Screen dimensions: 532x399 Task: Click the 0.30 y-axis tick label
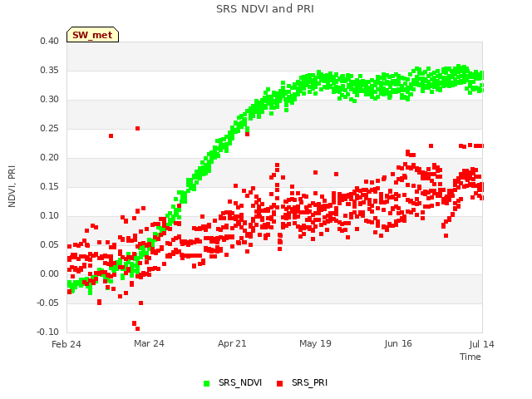coord(50,100)
